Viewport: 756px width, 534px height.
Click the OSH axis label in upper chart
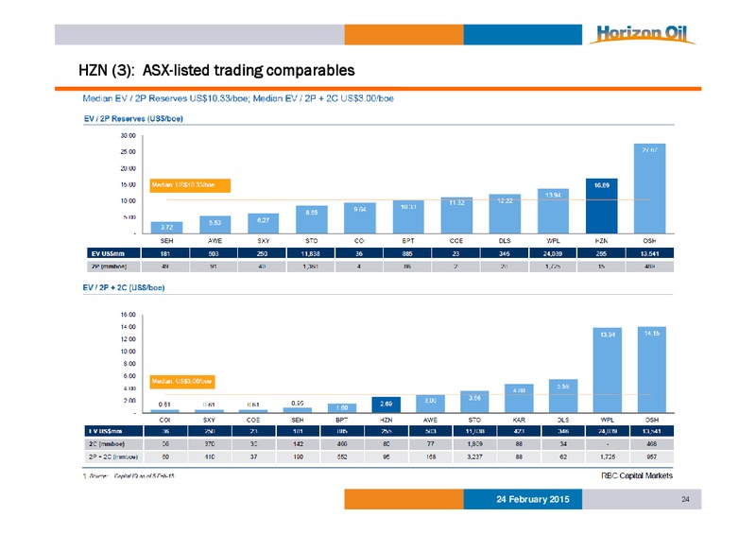coord(649,241)
